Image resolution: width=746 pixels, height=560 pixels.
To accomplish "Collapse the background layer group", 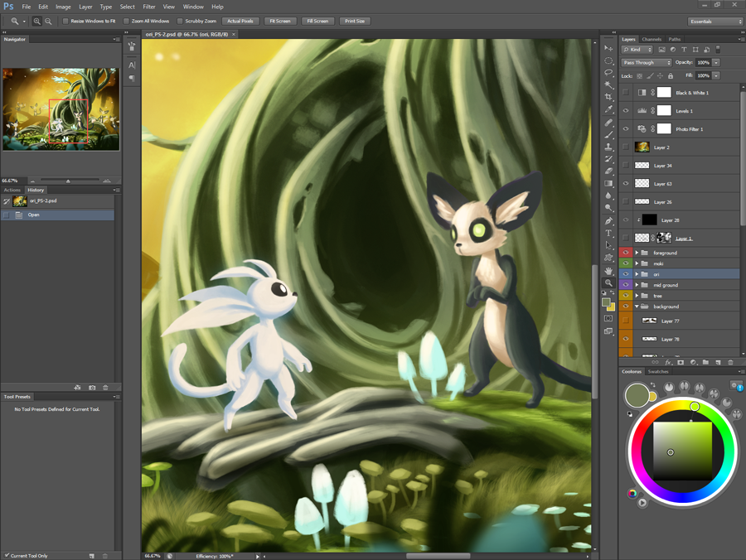I will [x=637, y=307].
